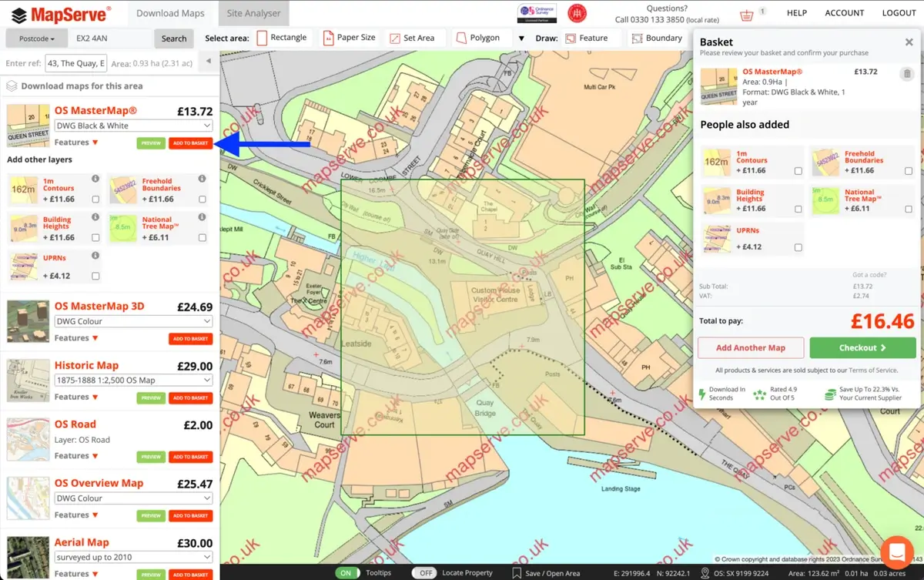Open the HELP menu

(797, 13)
